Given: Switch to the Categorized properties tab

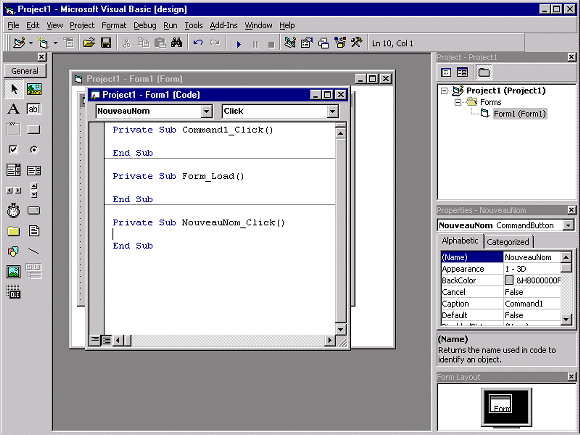Looking at the screenshot, I should pyautogui.click(x=508, y=242).
